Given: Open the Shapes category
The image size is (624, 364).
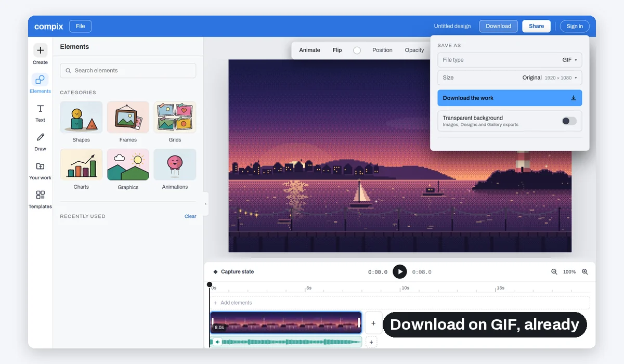Looking at the screenshot, I should (x=81, y=122).
